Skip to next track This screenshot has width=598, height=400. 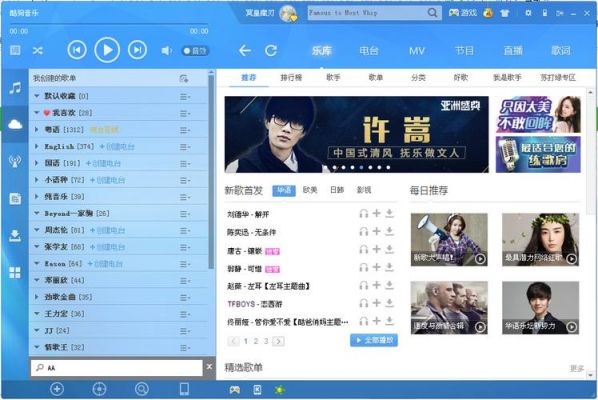click(x=137, y=50)
